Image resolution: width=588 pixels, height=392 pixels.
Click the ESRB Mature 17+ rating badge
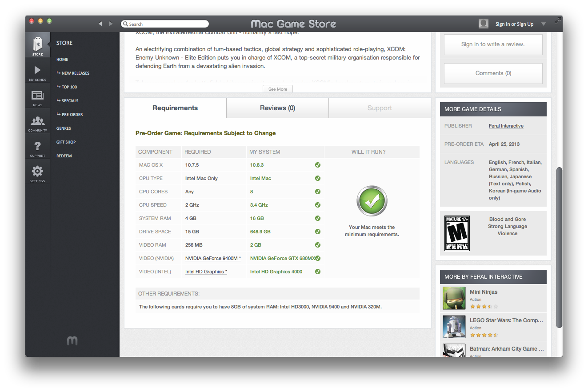coord(457,233)
